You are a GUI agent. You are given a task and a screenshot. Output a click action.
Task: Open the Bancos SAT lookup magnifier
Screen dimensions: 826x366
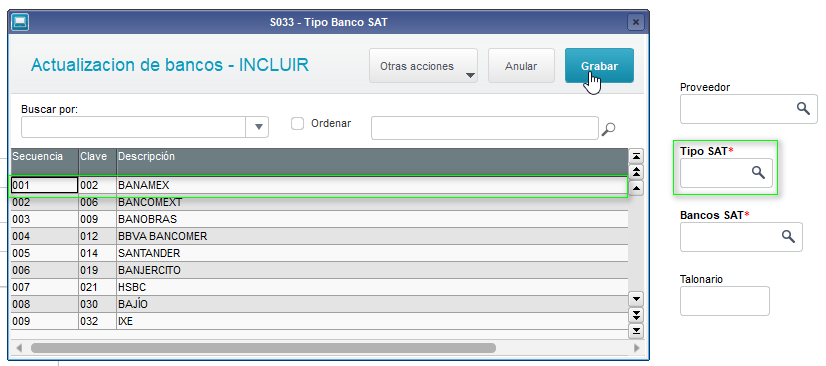pos(788,236)
